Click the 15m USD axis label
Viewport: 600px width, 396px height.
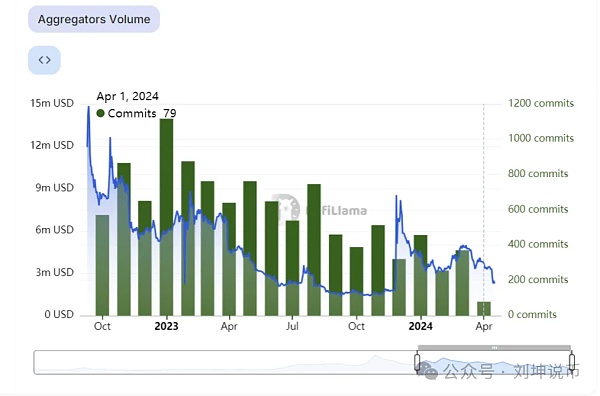tap(52, 103)
